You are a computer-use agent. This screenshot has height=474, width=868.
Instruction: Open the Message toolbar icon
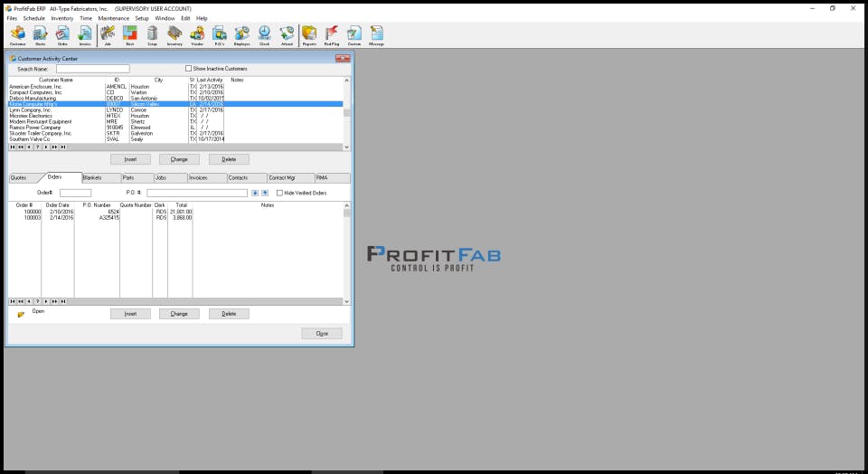point(376,35)
